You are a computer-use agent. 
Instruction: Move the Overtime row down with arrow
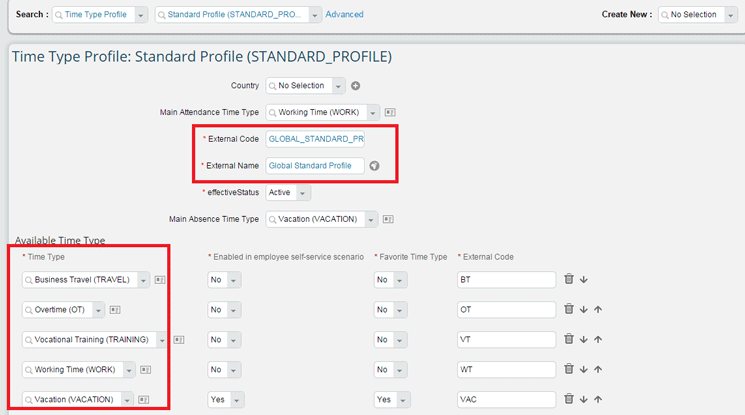[583, 310]
